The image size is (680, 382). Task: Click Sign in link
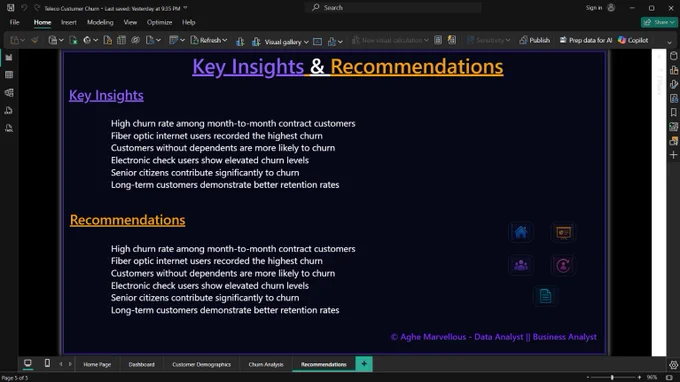(594, 8)
